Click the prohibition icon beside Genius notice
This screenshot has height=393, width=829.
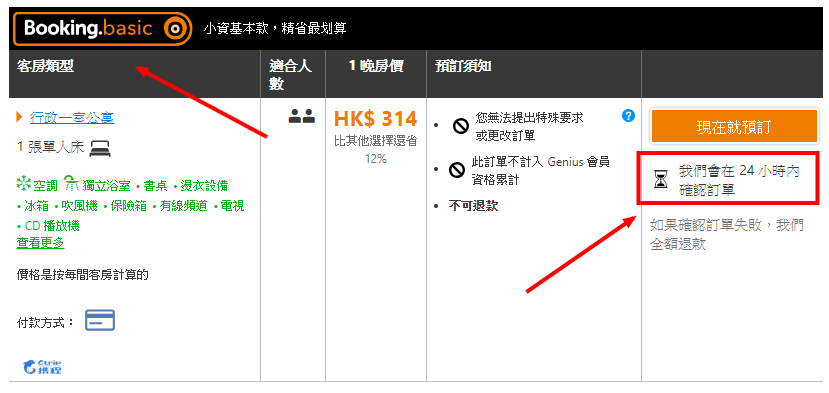tap(456, 170)
